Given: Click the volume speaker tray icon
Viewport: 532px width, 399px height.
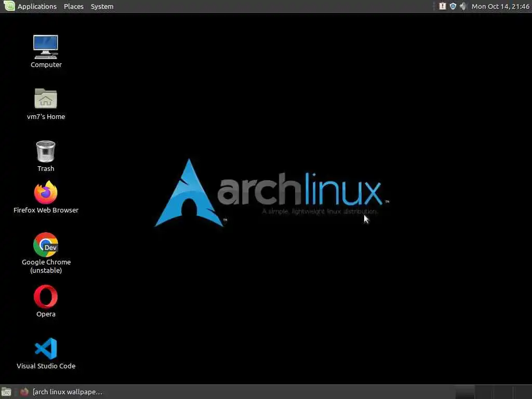Looking at the screenshot, I should click(463, 6).
